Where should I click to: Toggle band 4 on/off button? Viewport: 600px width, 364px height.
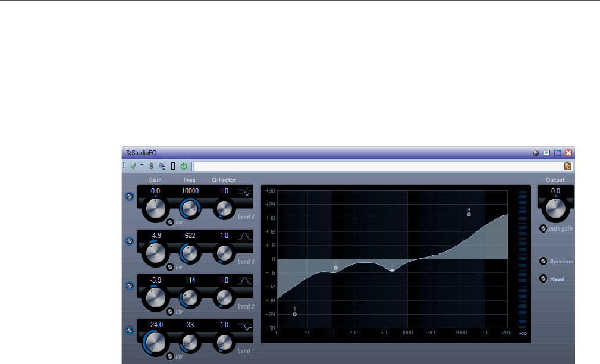pos(130,196)
